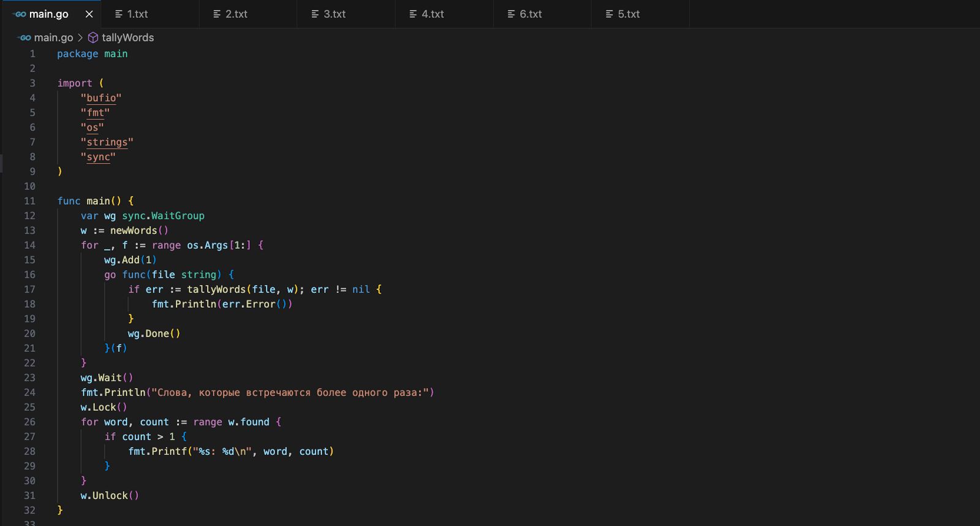Select line 11 via its line number

29,201
